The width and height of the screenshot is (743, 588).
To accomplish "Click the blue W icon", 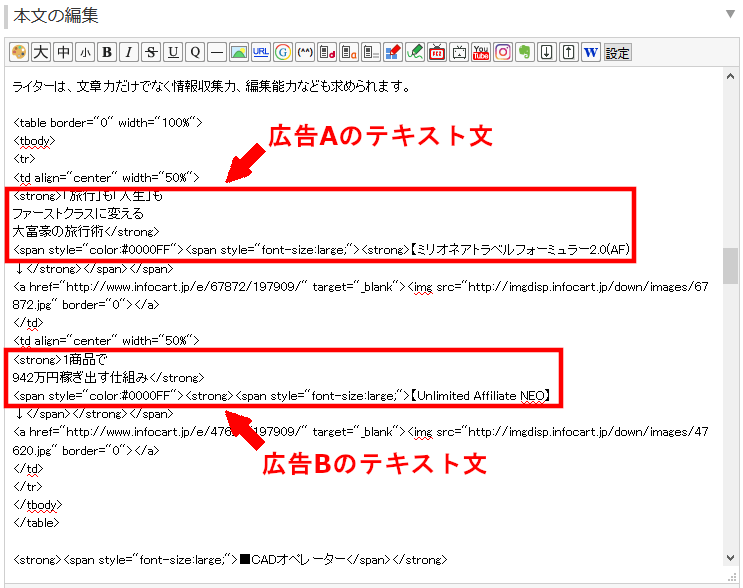I will pos(590,52).
